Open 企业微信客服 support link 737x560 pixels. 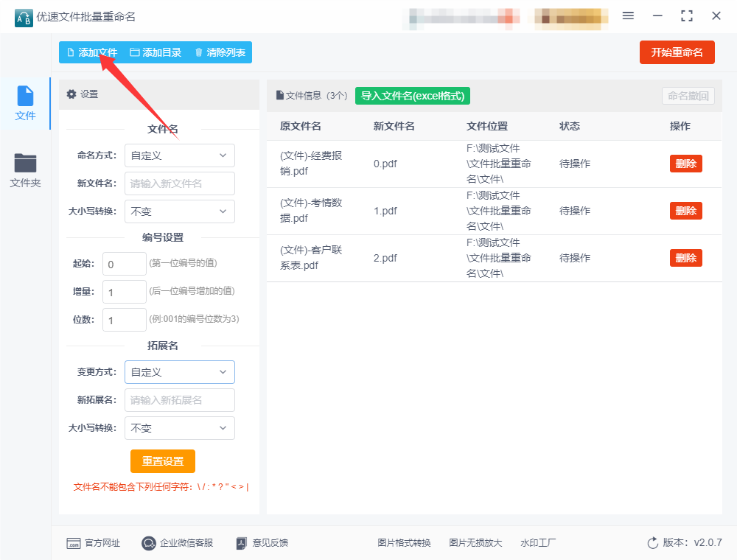[x=177, y=543]
